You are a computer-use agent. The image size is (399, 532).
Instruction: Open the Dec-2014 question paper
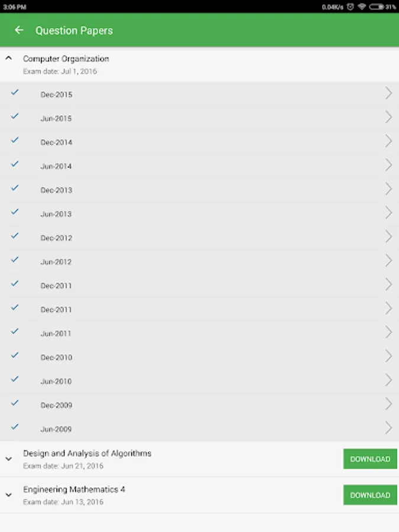tap(57, 142)
